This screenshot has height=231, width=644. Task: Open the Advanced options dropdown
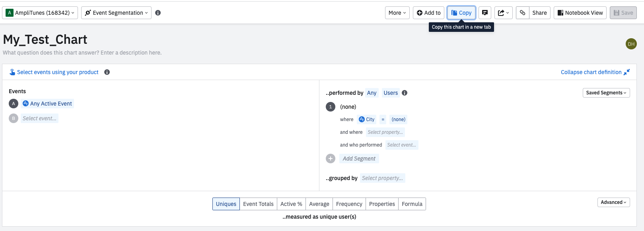[613, 202]
